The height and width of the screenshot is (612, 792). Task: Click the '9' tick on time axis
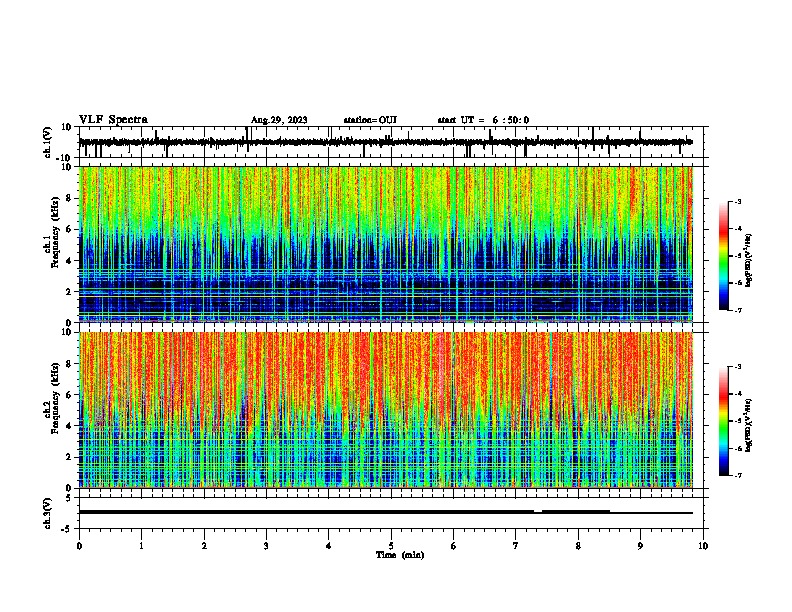(640, 546)
